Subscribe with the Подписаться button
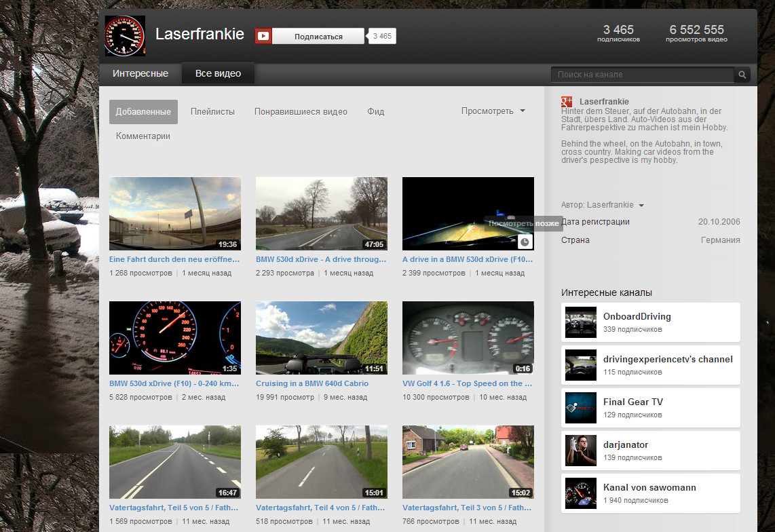The image size is (775, 532). click(318, 36)
